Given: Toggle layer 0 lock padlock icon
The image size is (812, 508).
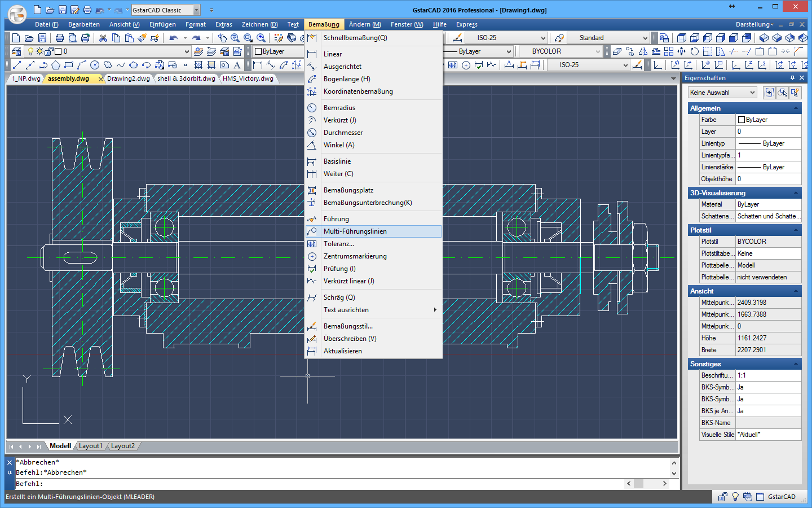Looking at the screenshot, I should click(49, 51).
